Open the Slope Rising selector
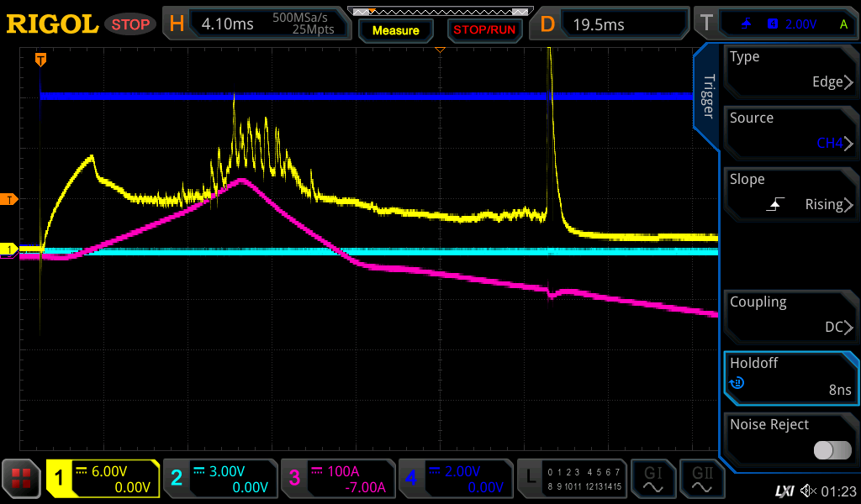 (x=790, y=192)
